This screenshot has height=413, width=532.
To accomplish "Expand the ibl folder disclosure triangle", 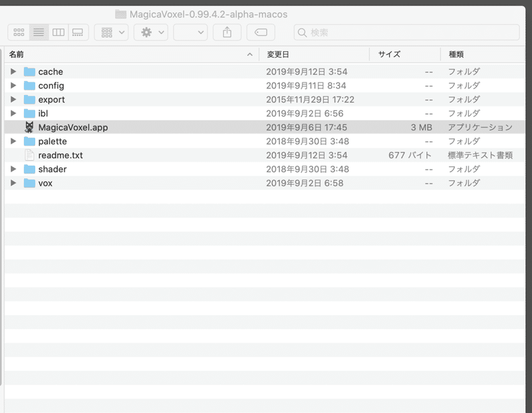I will [13, 113].
